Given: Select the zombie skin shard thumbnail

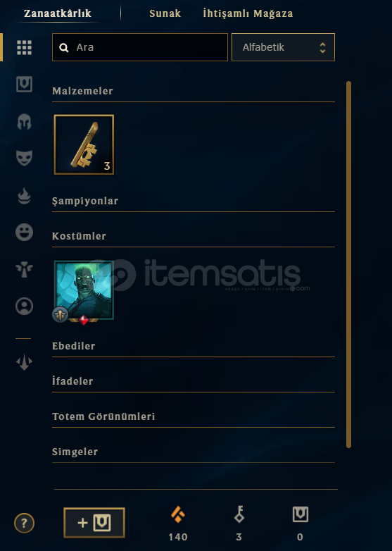Looking at the screenshot, I should tap(84, 290).
